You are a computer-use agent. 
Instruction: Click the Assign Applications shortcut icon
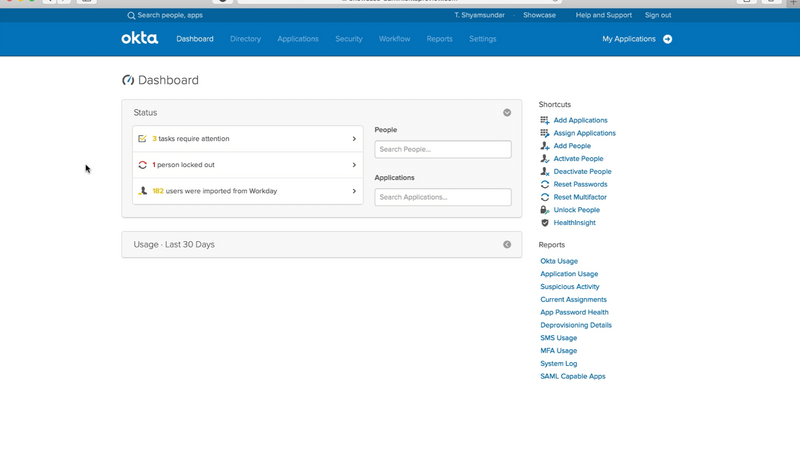[545, 133]
